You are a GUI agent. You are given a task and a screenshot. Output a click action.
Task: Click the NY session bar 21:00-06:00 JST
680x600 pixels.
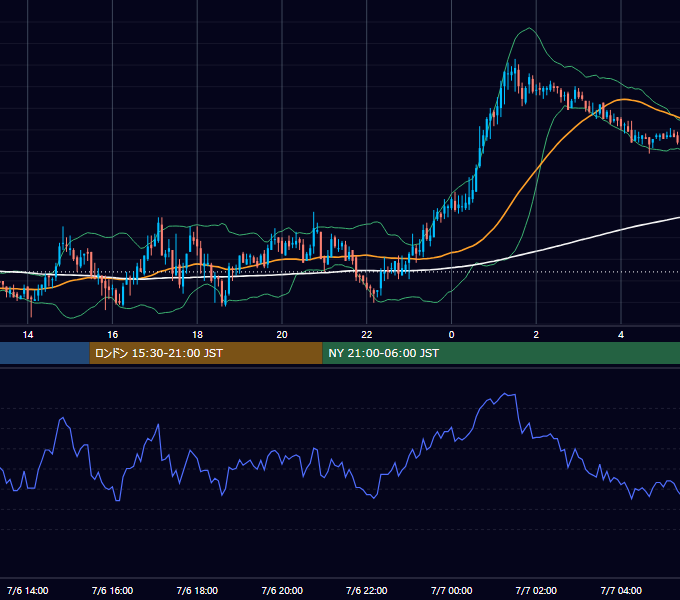[x=501, y=353]
